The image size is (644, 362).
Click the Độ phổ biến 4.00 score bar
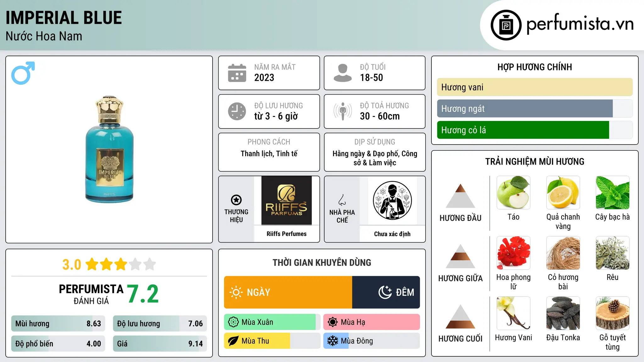point(58,343)
